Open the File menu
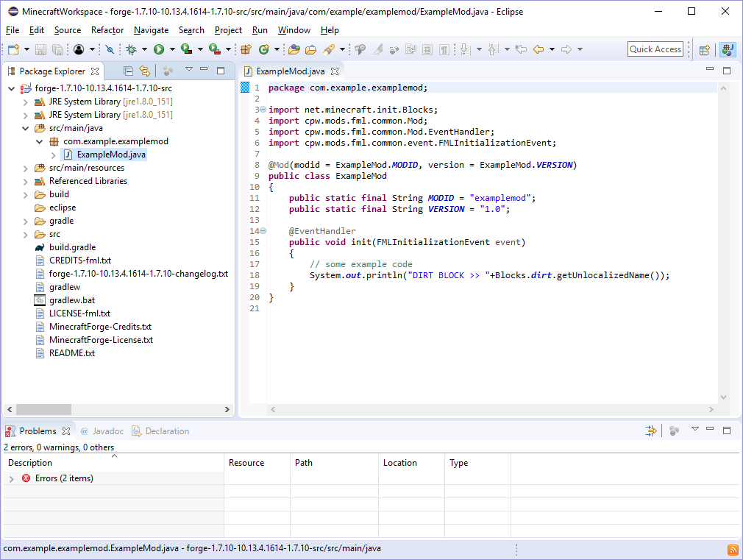The width and height of the screenshot is (743, 560). tap(13, 30)
